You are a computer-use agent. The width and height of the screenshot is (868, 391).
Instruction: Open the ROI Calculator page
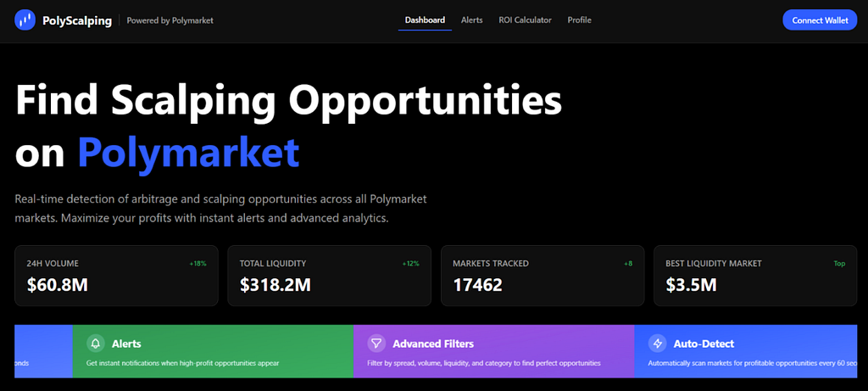coord(525,20)
